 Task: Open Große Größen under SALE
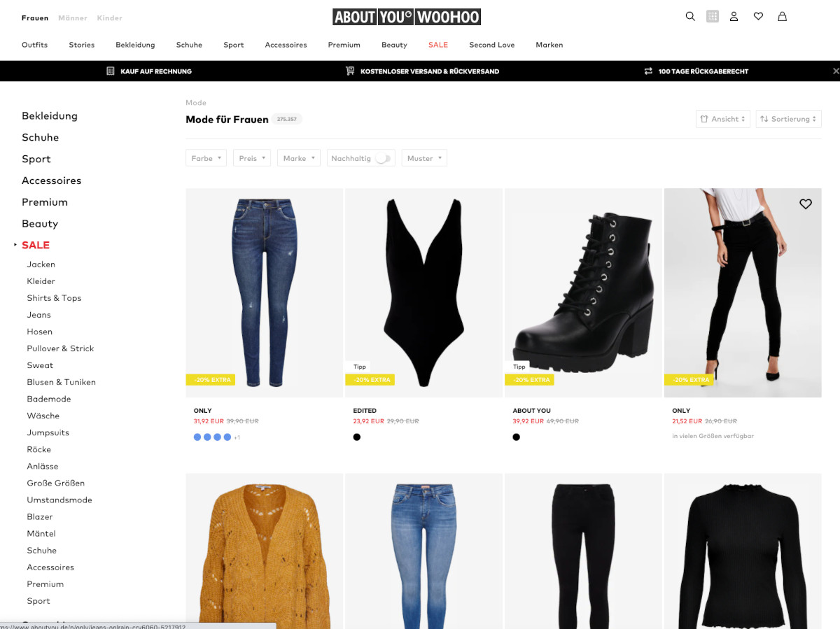pos(56,483)
